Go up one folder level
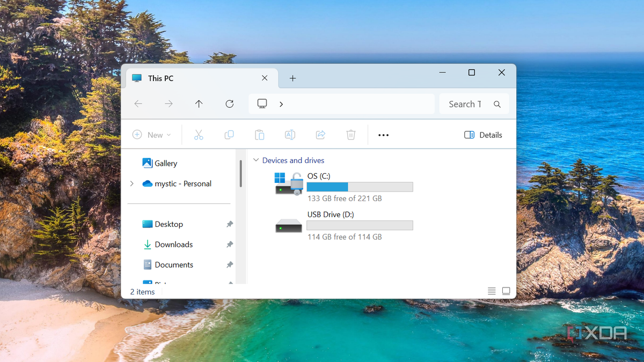The height and width of the screenshot is (362, 644). (199, 104)
